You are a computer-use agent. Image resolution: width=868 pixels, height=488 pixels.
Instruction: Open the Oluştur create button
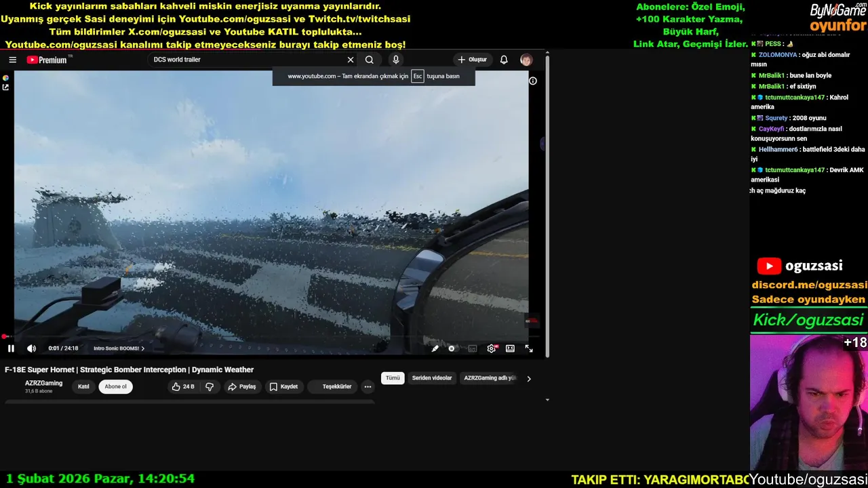coord(473,60)
